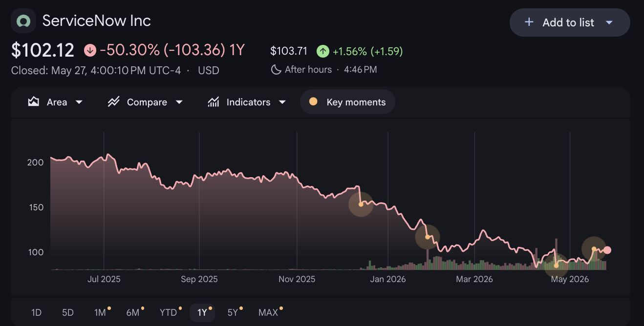The width and height of the screenshot is (644, 326).
Task: Click the plus icon in Add to list
Action: [529, 22]
